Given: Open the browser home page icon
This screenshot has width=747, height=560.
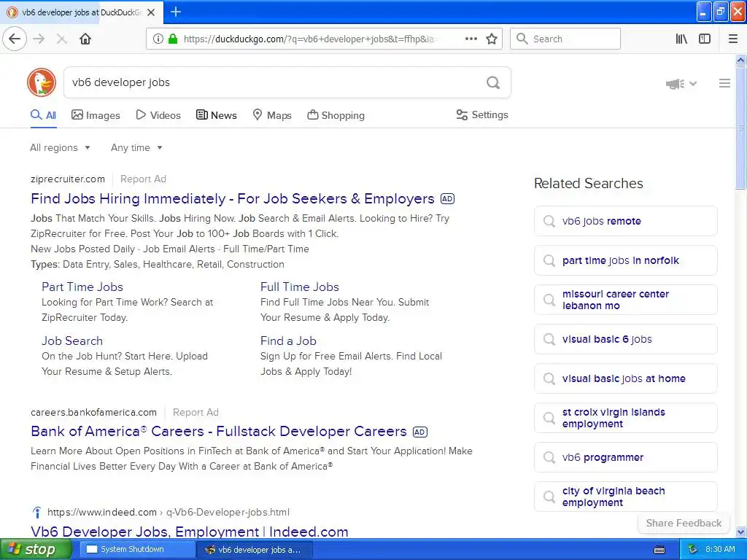Looking at the screenshot, I should pyautogui.click(x=85, y=39).
